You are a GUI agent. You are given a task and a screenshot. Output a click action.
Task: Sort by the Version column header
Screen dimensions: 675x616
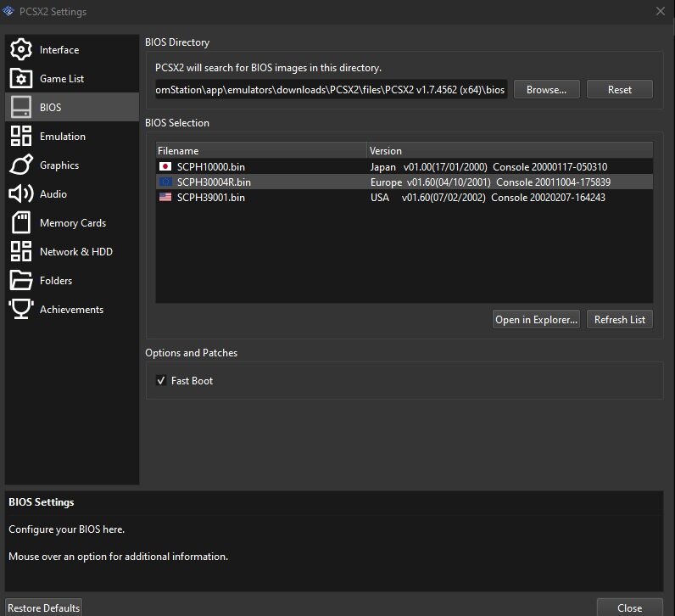pyautogui.click(x=510, y=151)
